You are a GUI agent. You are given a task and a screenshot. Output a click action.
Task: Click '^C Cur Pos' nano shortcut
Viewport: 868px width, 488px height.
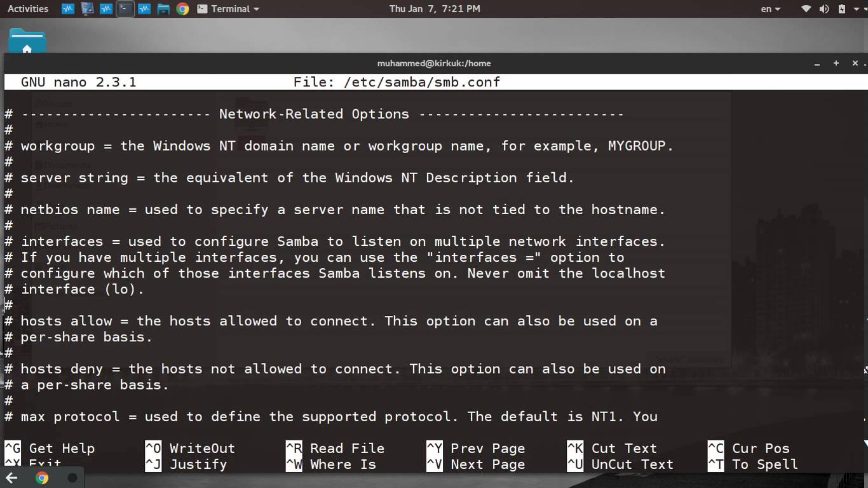click(x=749, y=449)
